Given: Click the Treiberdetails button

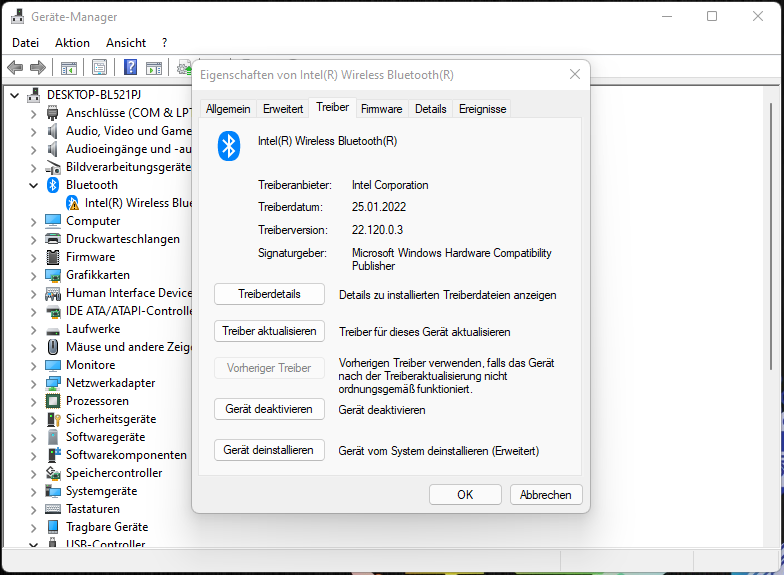Looking at the screenshot, I should pyautogui.click(x=269, y=294).
